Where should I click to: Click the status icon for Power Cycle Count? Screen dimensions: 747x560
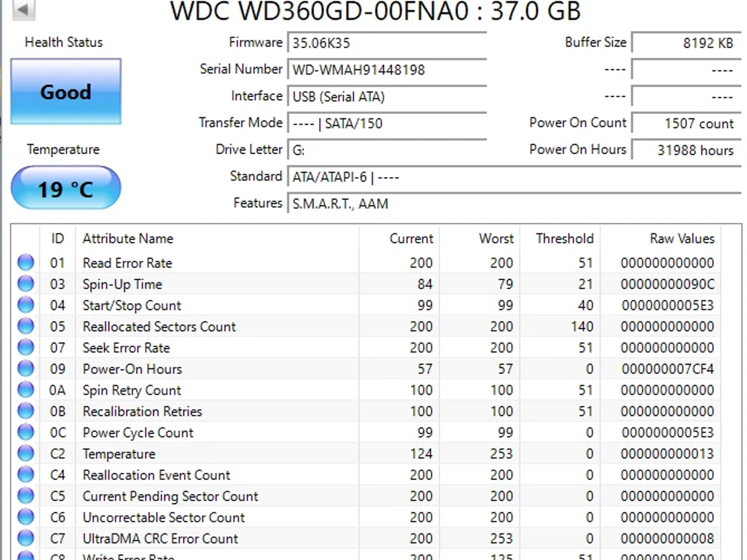[26, 432]
